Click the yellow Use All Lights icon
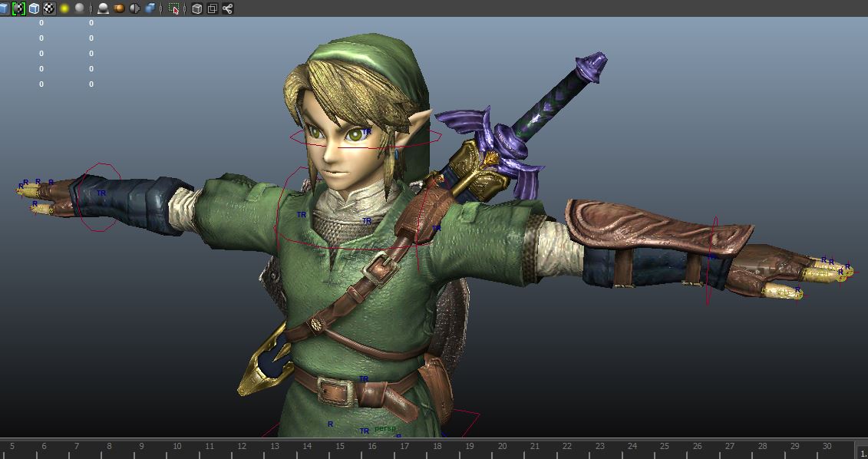868x459 pixels. tap(64, 8)
